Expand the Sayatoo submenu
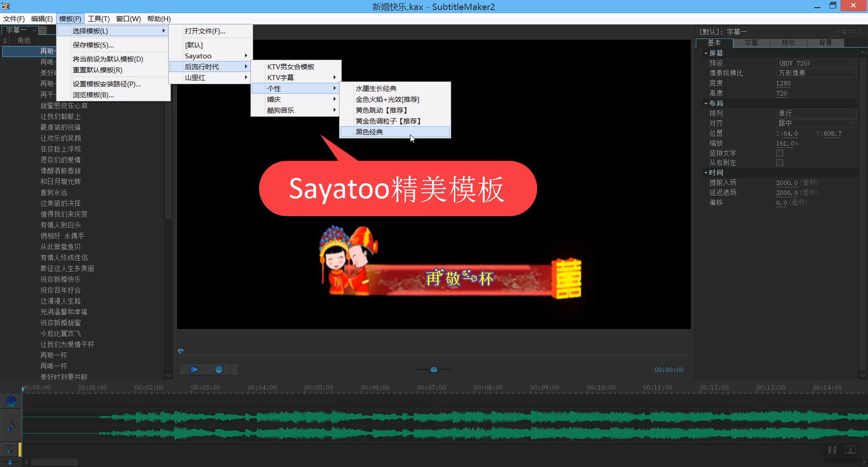The width and height of the screenshot is (868, 467). [211, 56]
